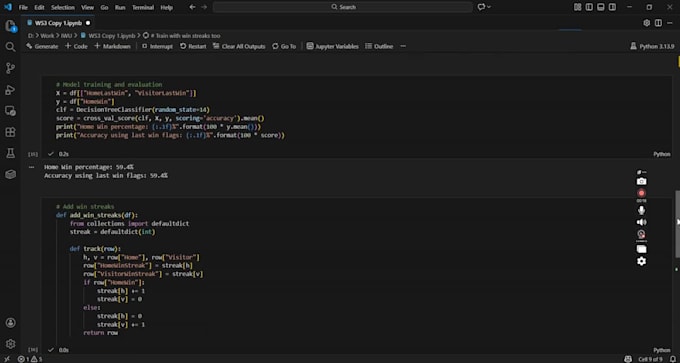Open the notebook Outline

coord(379,46)
